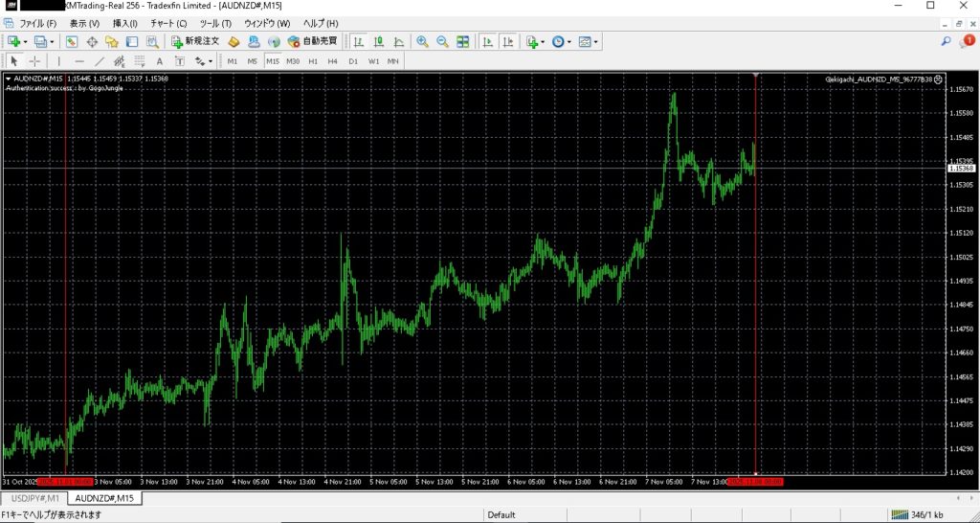Image resolution: width=980 pixels, height=523 pixels.
Task: Select the Horizontal line tool
Action: click(78, 61)
